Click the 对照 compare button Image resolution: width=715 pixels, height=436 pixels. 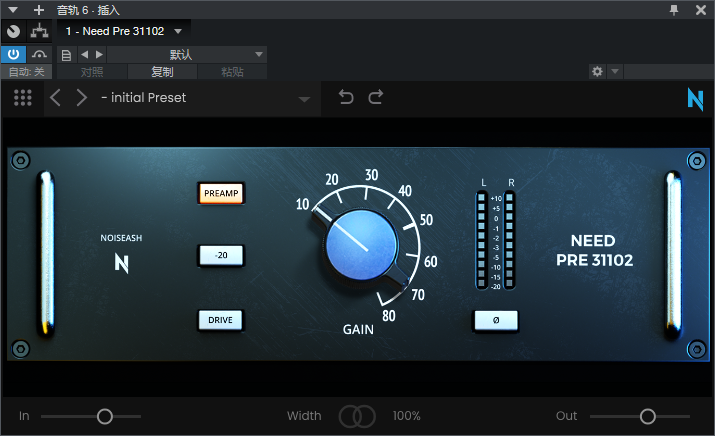(92, 72)
